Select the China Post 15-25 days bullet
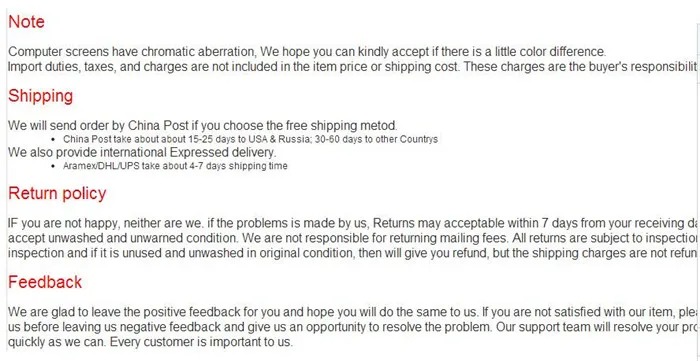 pyautogui.click(x=250, y=139)
